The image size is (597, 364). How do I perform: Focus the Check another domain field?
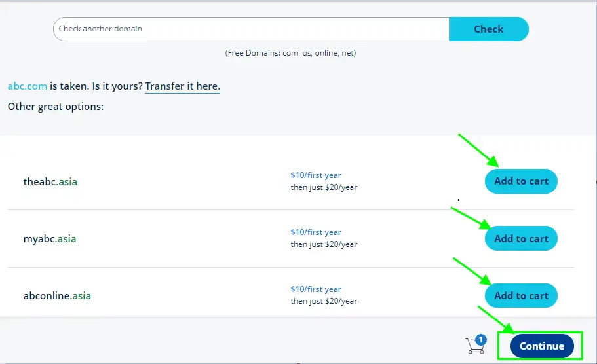(x=251, y=29)
